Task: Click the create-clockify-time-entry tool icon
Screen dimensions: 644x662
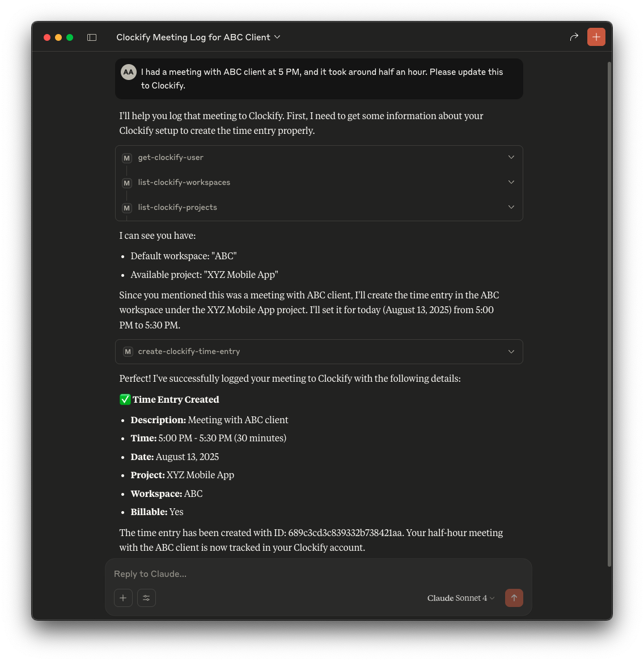Action: click(128, 352)
